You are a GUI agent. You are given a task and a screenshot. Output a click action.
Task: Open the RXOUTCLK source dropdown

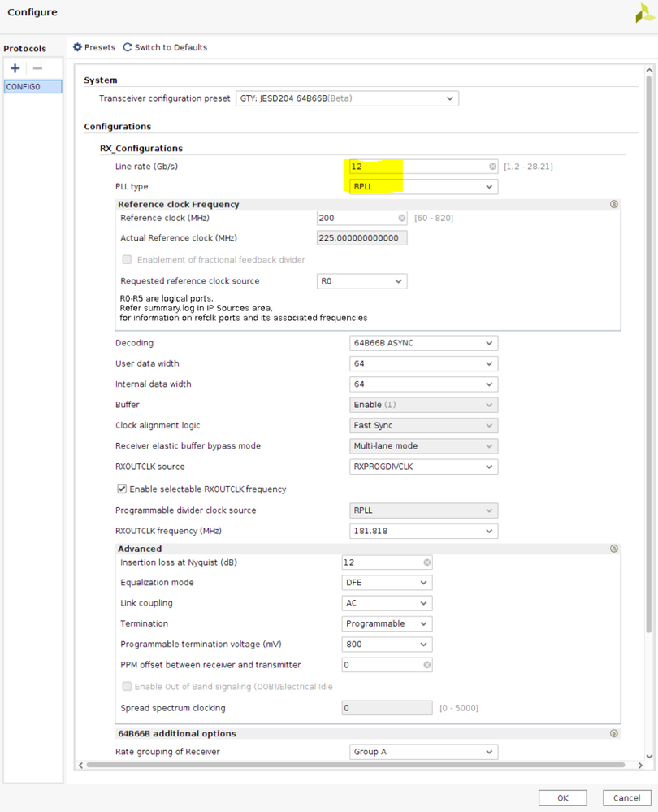pyautogui.click(x=423, y=467)
